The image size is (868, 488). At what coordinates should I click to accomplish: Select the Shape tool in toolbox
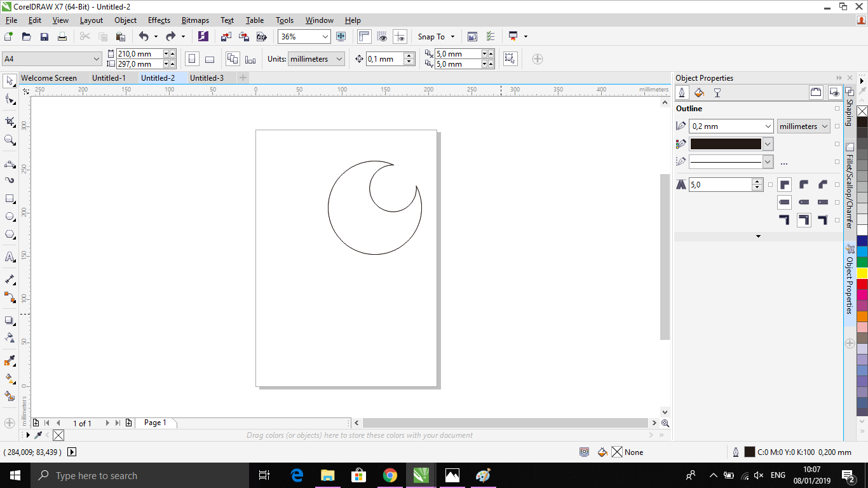pyautogui.click(x=10, y=100)
